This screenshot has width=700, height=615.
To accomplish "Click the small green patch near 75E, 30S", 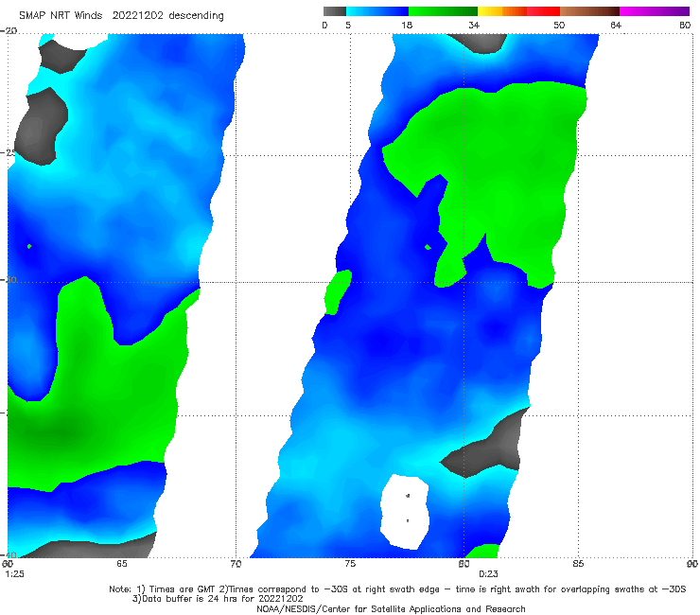I will pyautogui.click(x=338, y=292).
